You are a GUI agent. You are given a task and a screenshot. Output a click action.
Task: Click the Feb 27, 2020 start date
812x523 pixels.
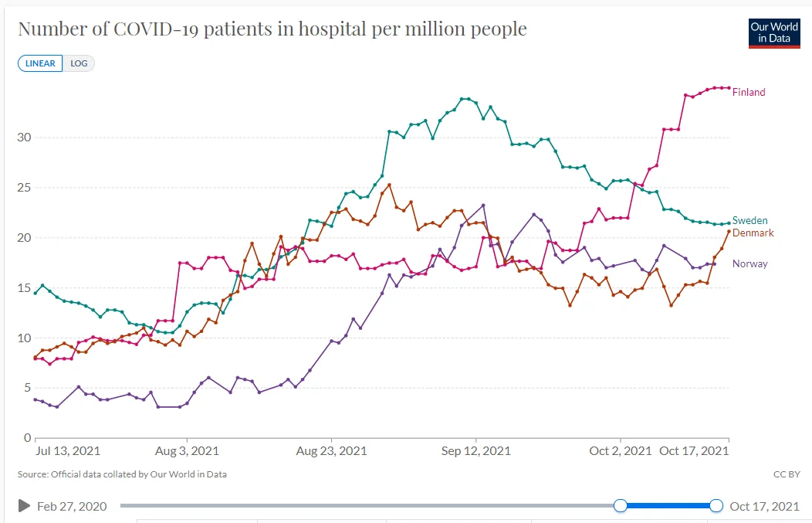click(x=72, y=507)
